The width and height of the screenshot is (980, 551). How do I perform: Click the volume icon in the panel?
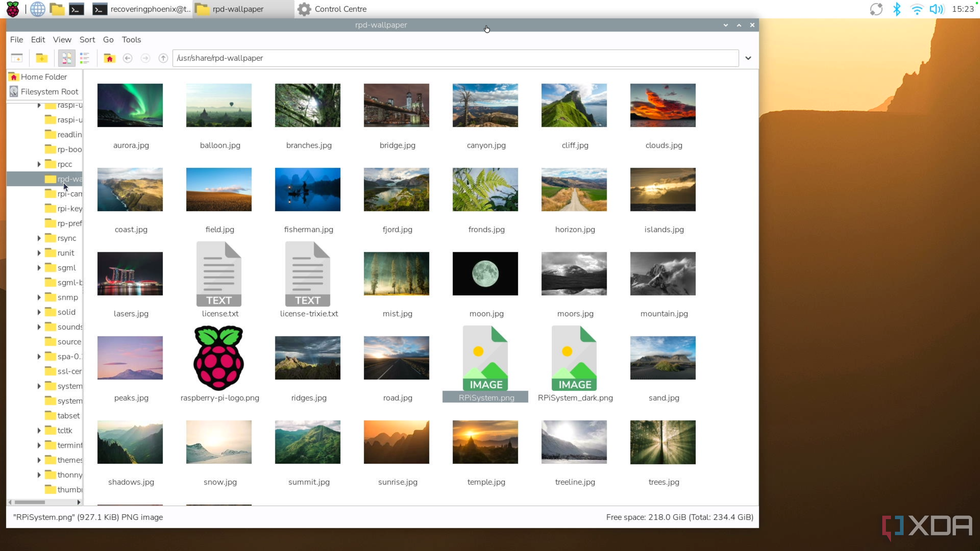click(936, 9)
